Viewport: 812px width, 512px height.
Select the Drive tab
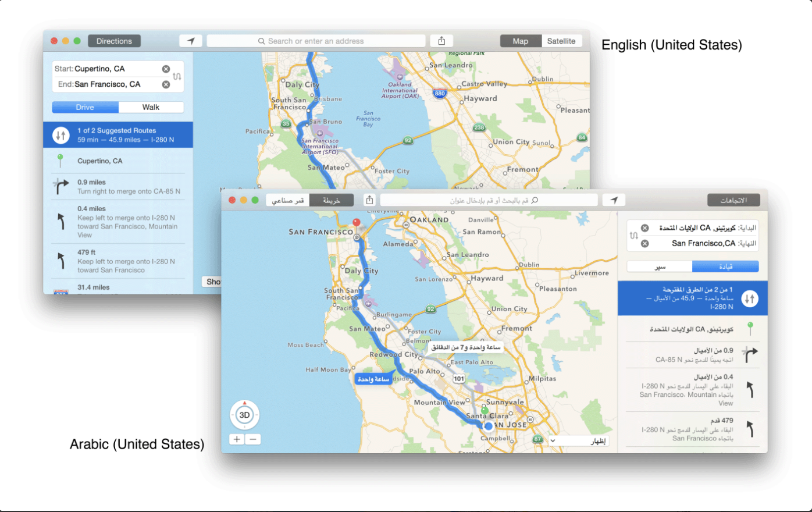(x=85, y=107)
